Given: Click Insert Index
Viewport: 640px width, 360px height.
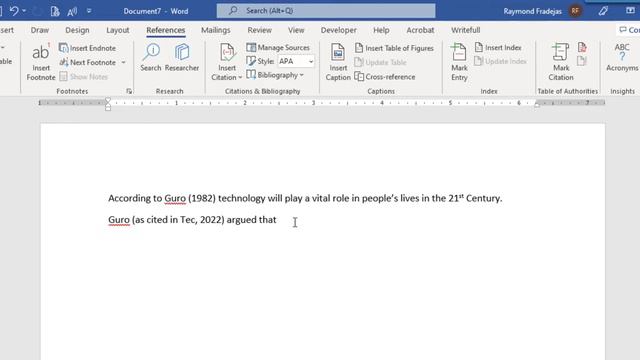Looking at the screenshot, I should pos(498,48).
